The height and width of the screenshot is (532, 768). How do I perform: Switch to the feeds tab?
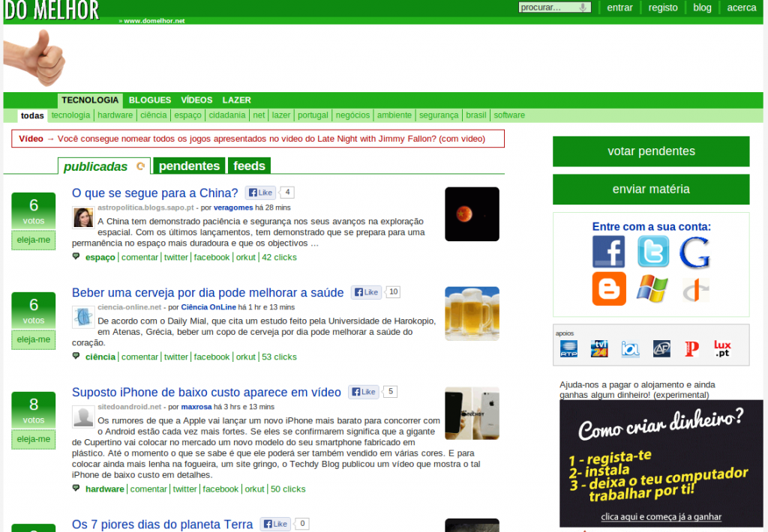pos(249,166)
